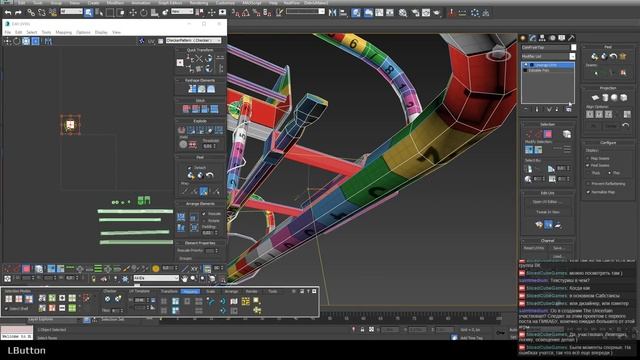
Task: Click the Save button in Channel rollout
Action: [x=559, y=248]
